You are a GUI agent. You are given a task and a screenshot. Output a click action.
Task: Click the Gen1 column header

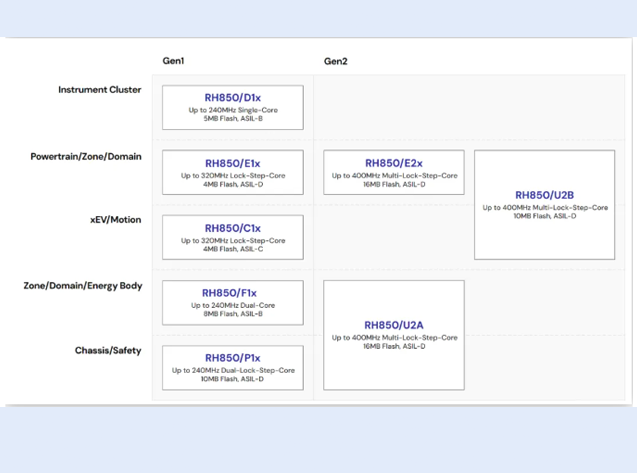tap(173, 61)
